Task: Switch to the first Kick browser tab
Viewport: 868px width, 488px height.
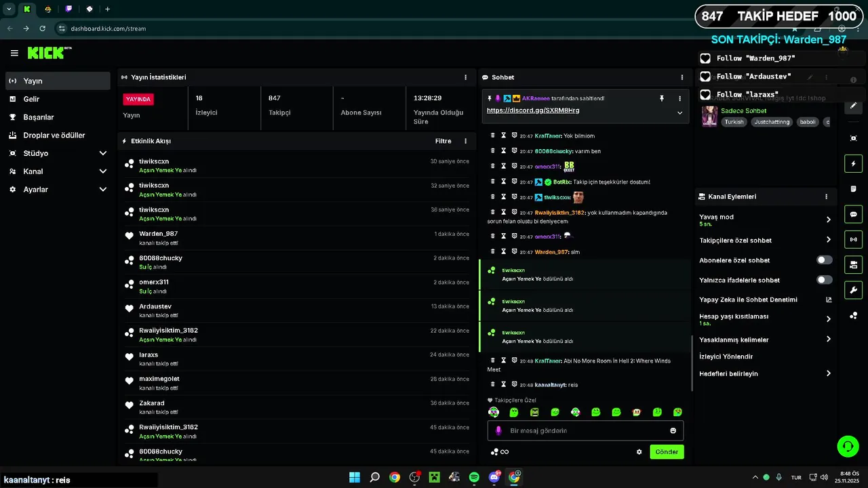Action: pos(27,9)
